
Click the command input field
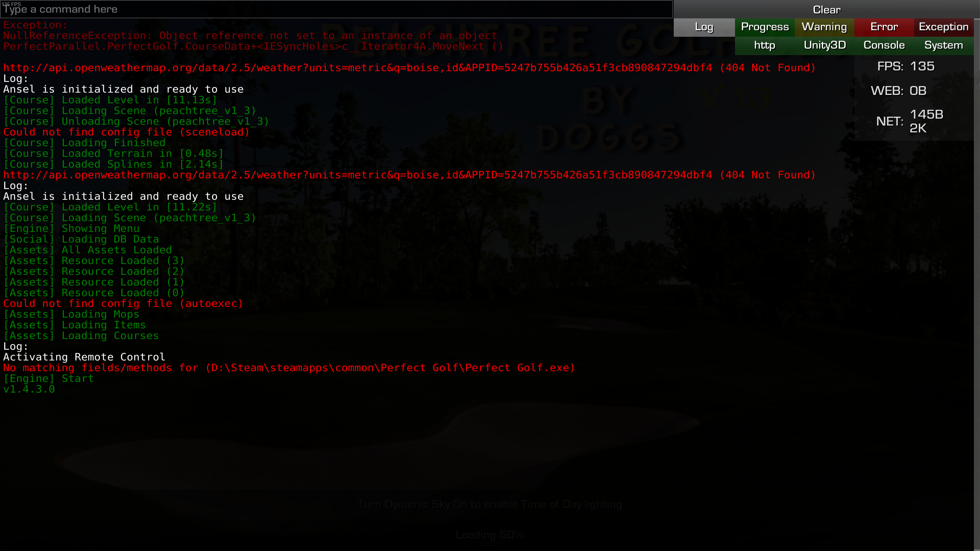pyautogui.click(x=336, y=9)
